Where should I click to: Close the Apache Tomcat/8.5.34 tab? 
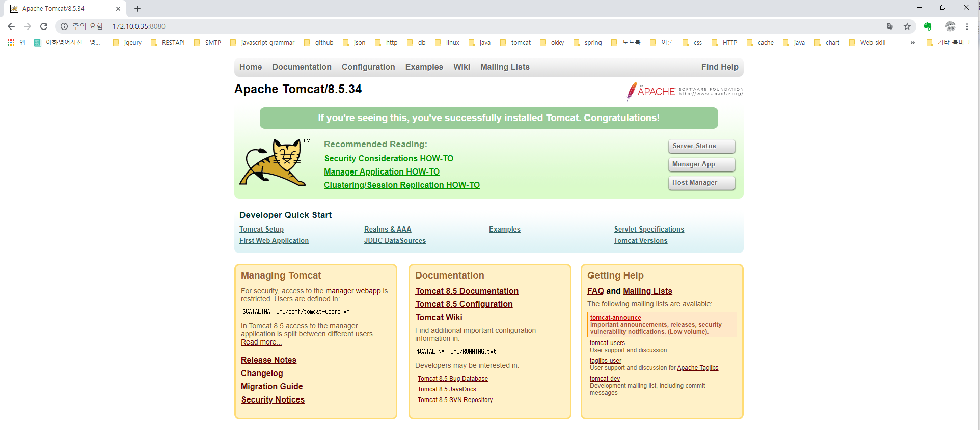(x=118, y=9)
